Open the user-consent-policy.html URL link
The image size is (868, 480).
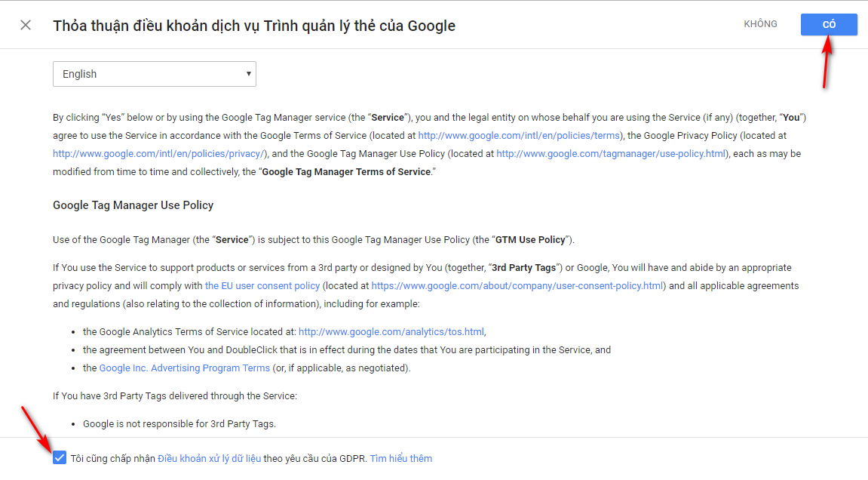(517, 286)
